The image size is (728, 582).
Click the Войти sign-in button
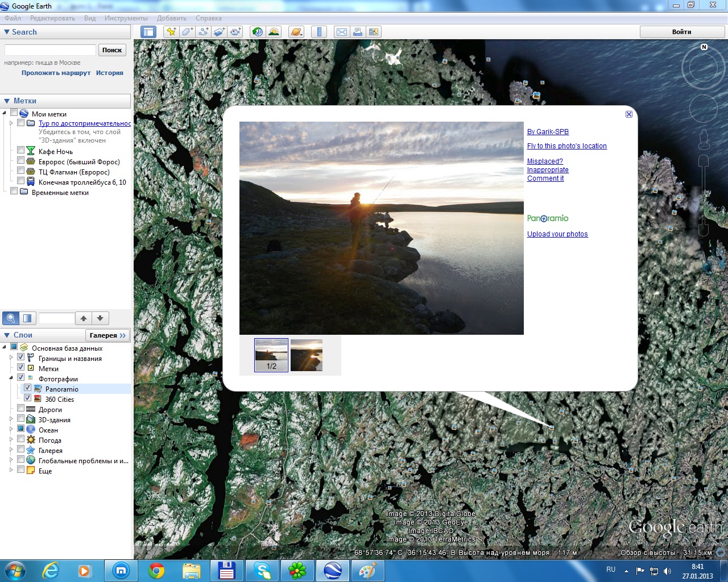[x=681, y=32]
